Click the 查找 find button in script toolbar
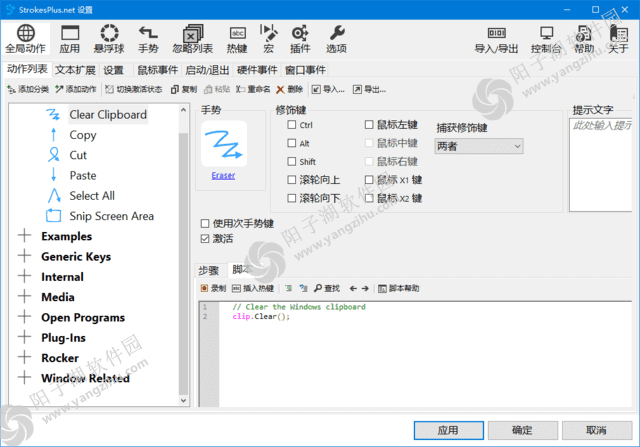This screenshot has height=447, width=640. pyautogui.click(x=327, y=288)
